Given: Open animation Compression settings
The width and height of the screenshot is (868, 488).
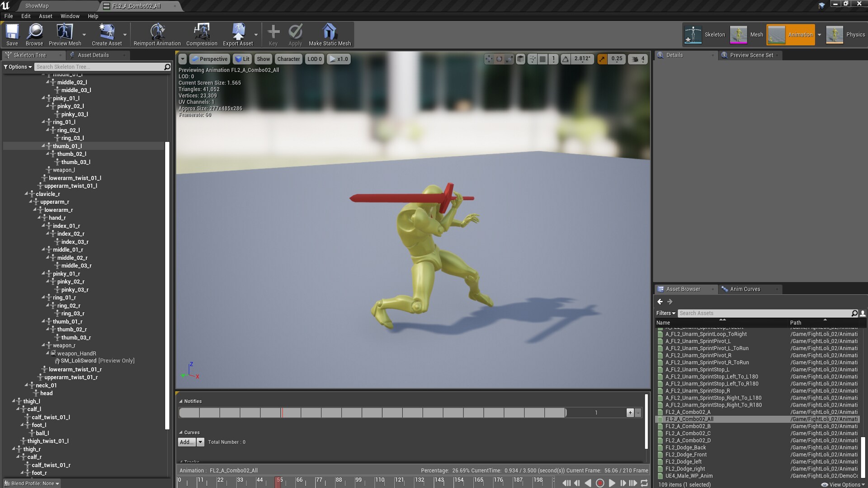Looking at the screenshot, I should pos(202,34).
